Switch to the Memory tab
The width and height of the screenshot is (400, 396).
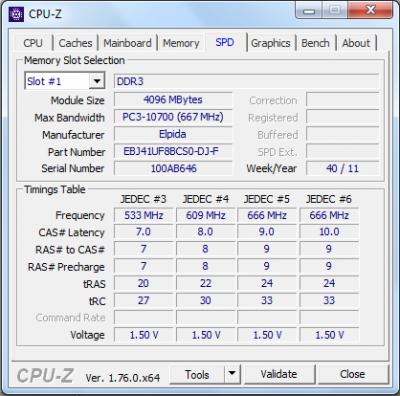coord(181,43)
